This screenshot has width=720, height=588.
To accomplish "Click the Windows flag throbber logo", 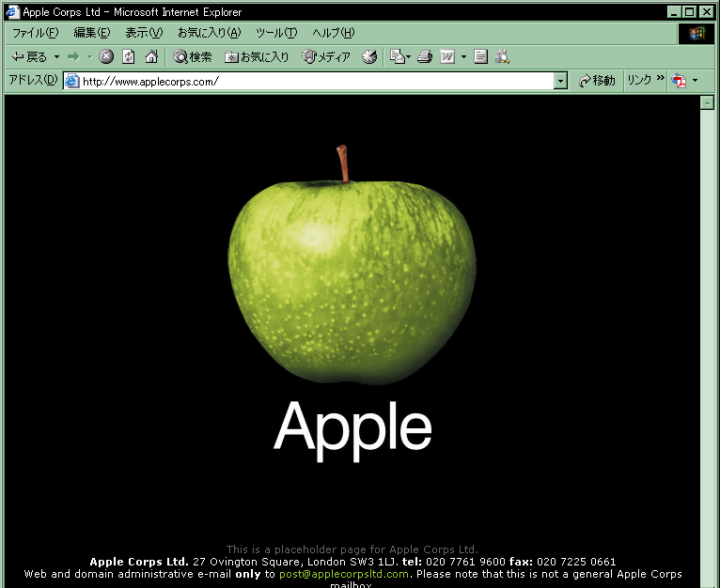I will pyautogui.click(x=697, y=33).
